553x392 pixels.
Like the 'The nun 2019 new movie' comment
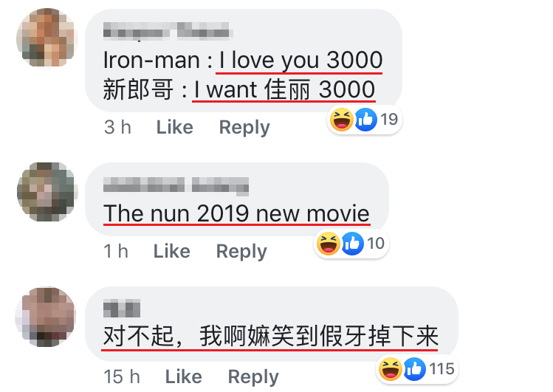click(x=172, y=251)
